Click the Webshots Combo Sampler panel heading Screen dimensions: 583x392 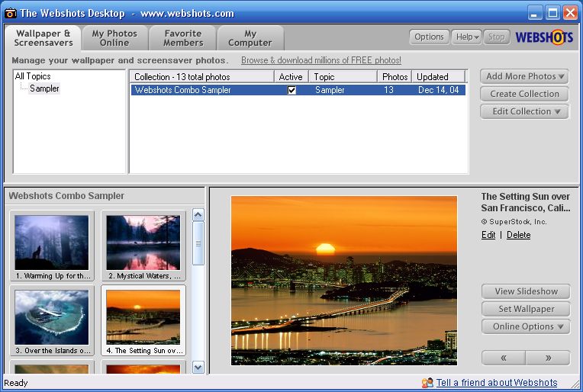[x=66, y=196]
